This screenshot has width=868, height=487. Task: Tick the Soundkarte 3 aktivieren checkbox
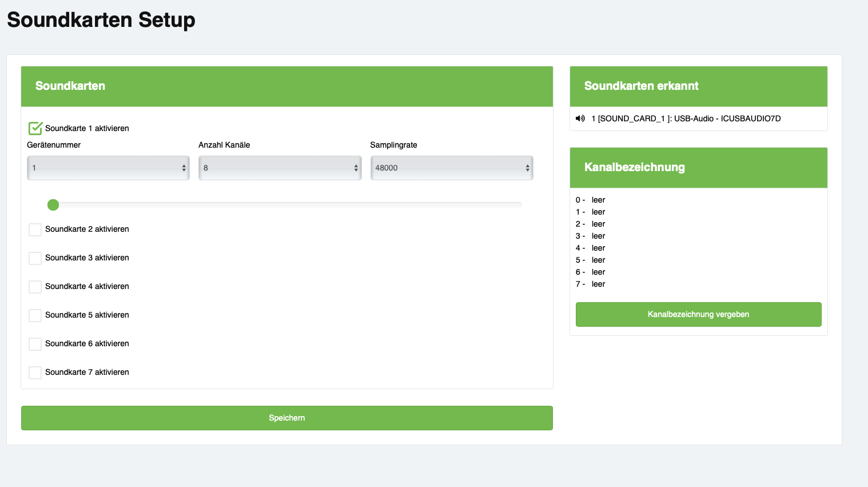35,258
